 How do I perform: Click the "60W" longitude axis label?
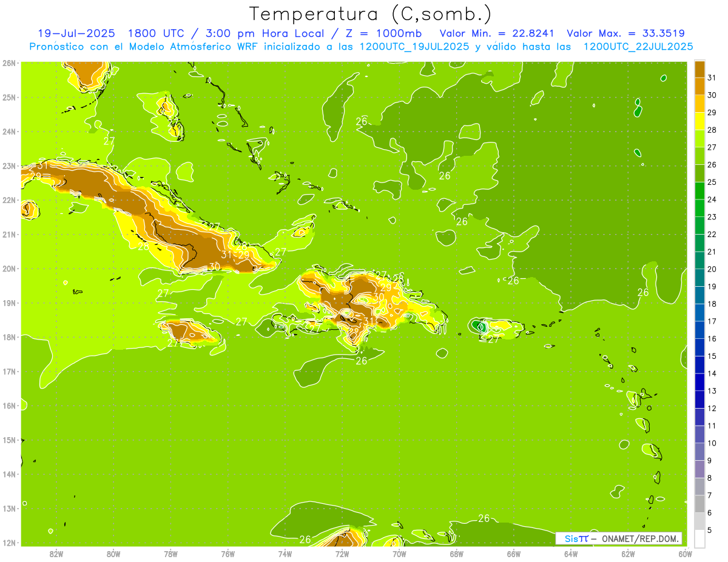686,553
